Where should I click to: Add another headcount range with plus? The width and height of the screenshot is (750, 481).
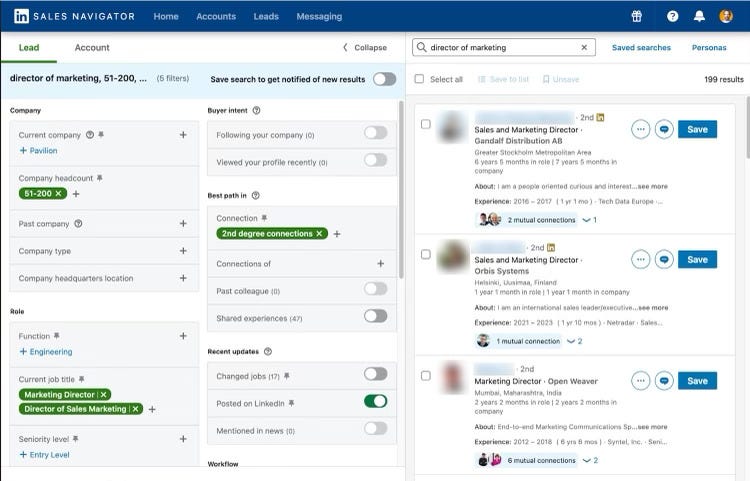click(76, 194)
